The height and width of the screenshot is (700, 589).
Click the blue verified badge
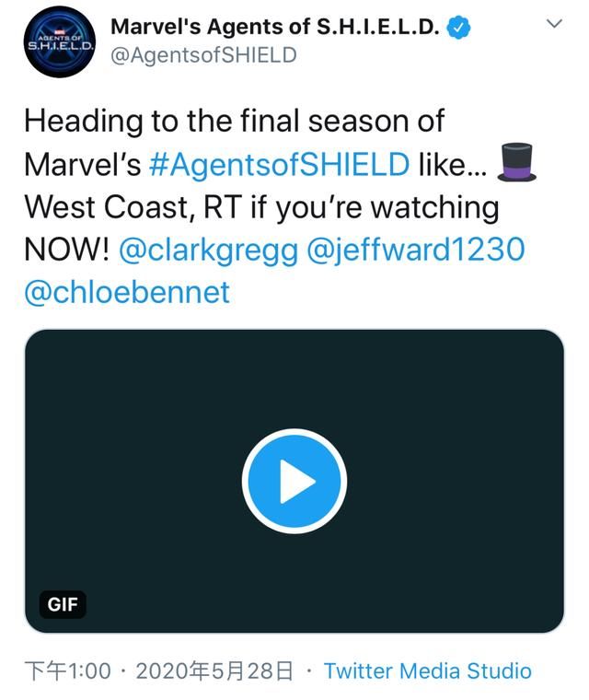[459, 28]
